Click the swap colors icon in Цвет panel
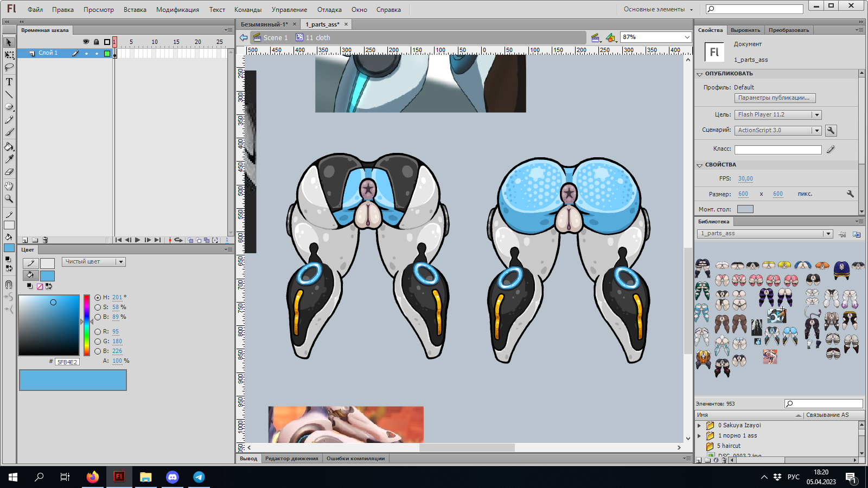Screen dimensions: 868x488 click(x=49, y=286)
